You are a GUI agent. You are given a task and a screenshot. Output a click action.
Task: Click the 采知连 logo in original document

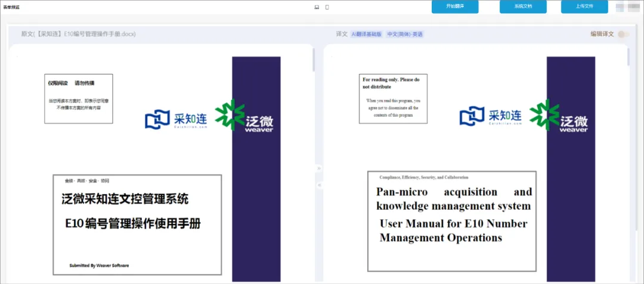(x=176, y=119)
